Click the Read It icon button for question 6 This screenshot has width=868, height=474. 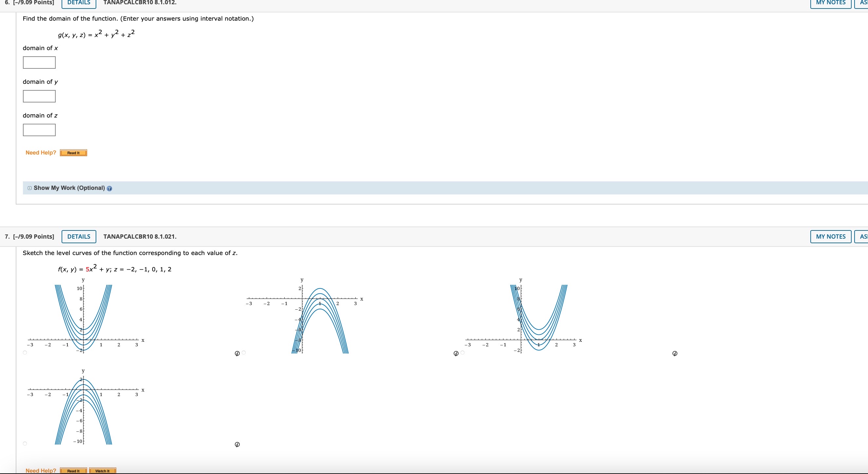(x=73, y=153)
